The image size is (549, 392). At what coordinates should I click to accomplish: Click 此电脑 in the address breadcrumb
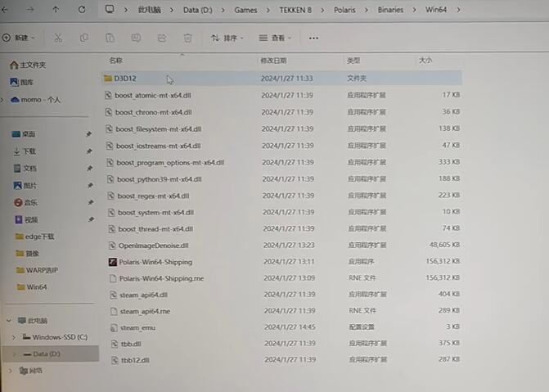point(150,10)
